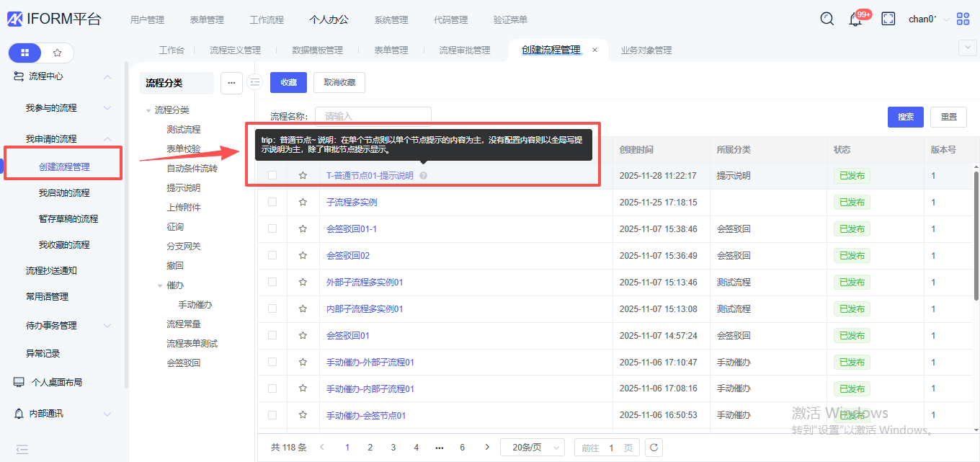Select checkbox for 外部子流程多实例01 row
The image size is (980, 462).
(272, 282)
